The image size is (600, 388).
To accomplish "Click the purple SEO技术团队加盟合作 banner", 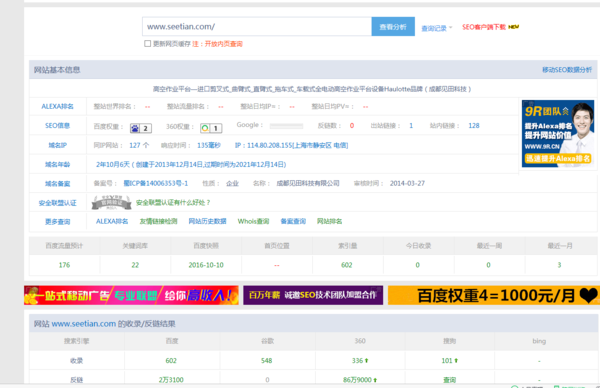I will pos(313,295).
